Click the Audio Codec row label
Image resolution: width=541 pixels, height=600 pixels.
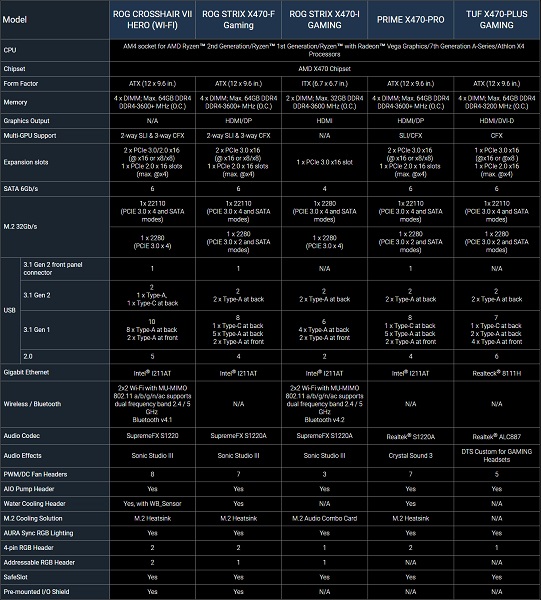coord(55,436)
